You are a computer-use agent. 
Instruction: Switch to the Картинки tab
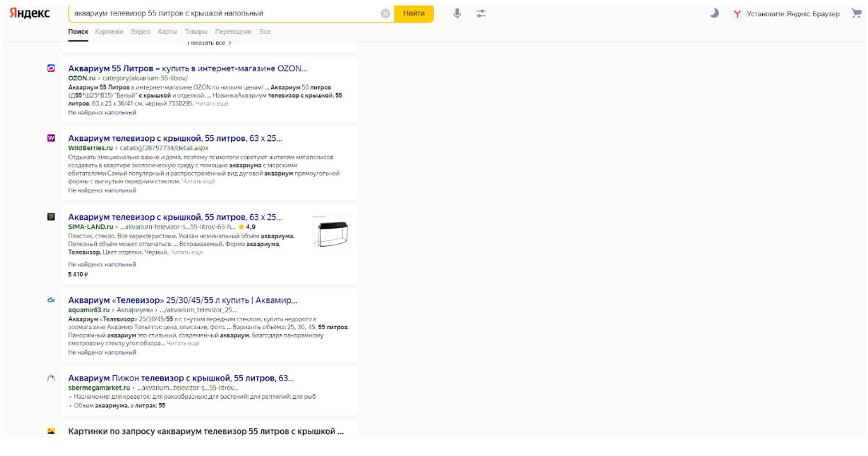click(109, 32)
